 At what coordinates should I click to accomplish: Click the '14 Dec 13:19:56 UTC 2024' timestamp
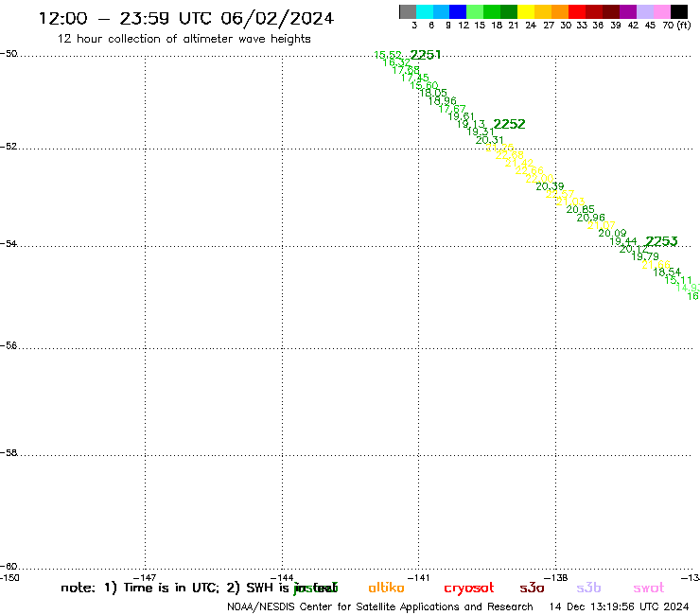[620, 607]
